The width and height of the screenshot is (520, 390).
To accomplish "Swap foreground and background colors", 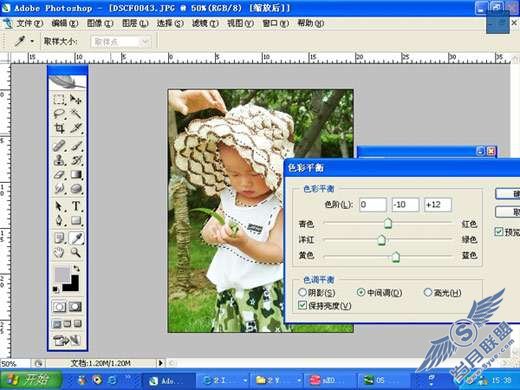I will click(x=76, y=268).
